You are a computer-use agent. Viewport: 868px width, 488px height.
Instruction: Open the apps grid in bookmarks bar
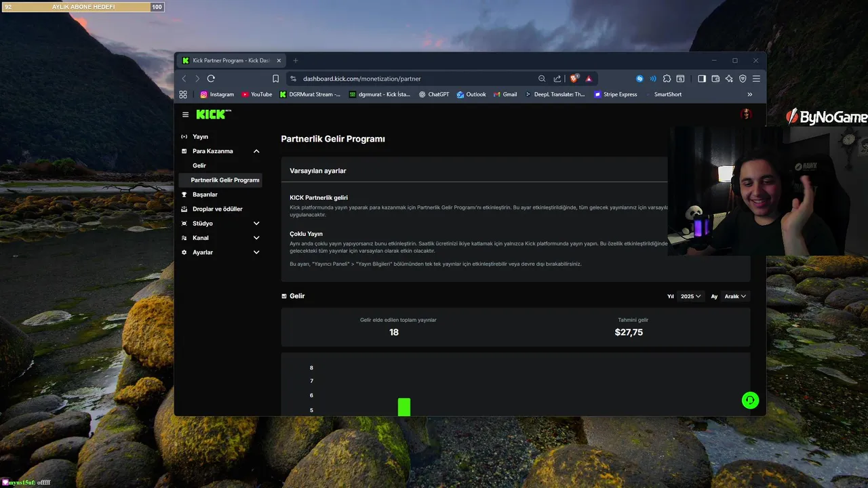(x=183, y=94)
